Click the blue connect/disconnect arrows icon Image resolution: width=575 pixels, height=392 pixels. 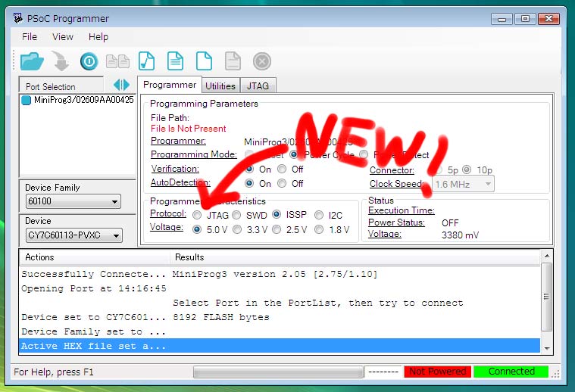point(121,85)
